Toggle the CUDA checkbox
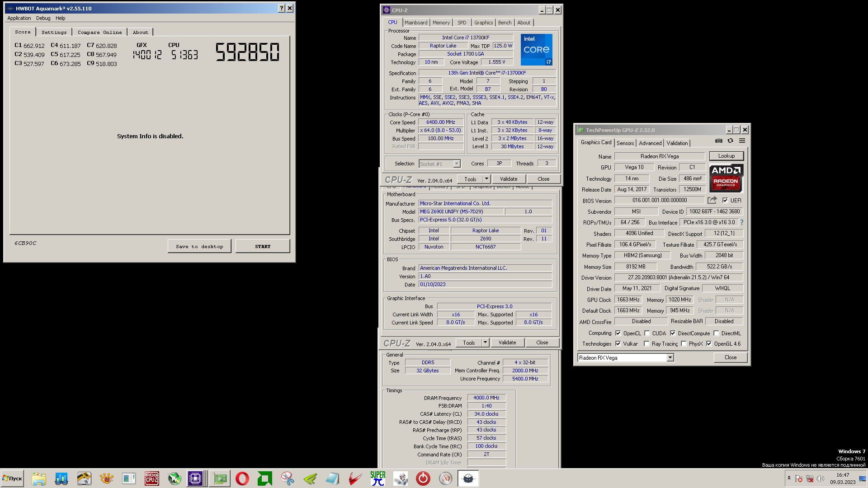The height and width of the screenshot is (488, 868). pyautogui.click(x=647, y=333)
